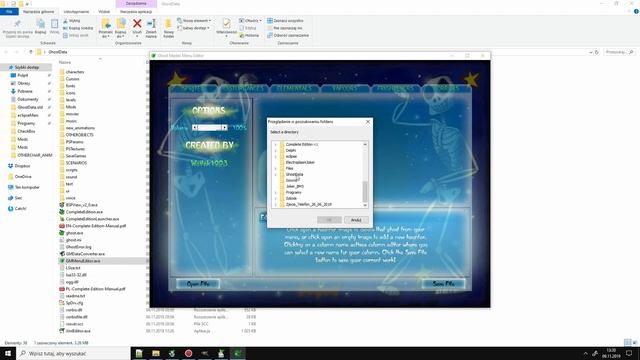Click Anuluj in folder dialog

tap(356, 220)
